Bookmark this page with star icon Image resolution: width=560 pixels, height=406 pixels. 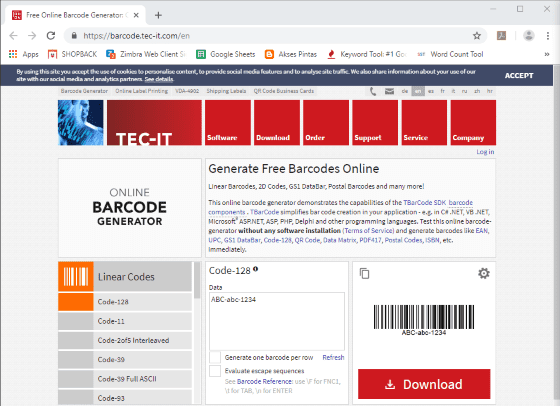pos(477,36)
